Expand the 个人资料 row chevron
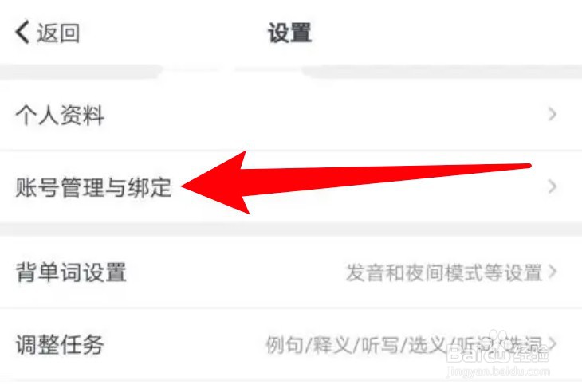This screenshot has width=582, height=392. [553, 114]
